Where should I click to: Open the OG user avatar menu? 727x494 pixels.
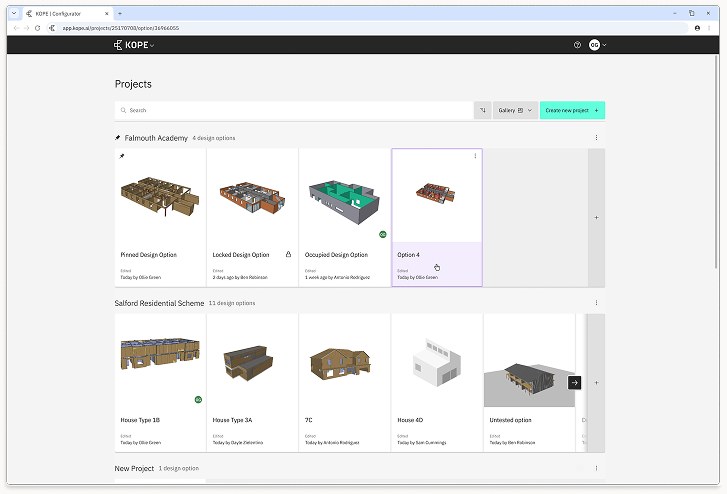click(x=598, y=45)
